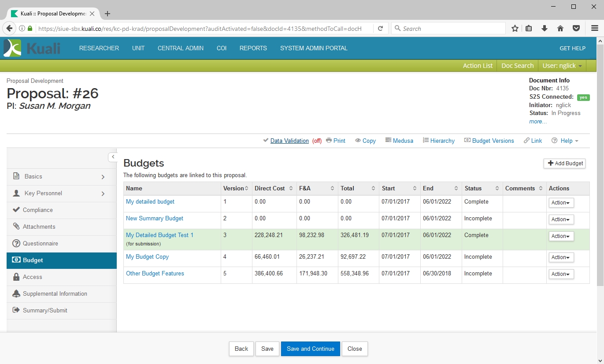Sort budgets by Version column
This screenshot has width=604, height=364.
[x=236, y=188]
